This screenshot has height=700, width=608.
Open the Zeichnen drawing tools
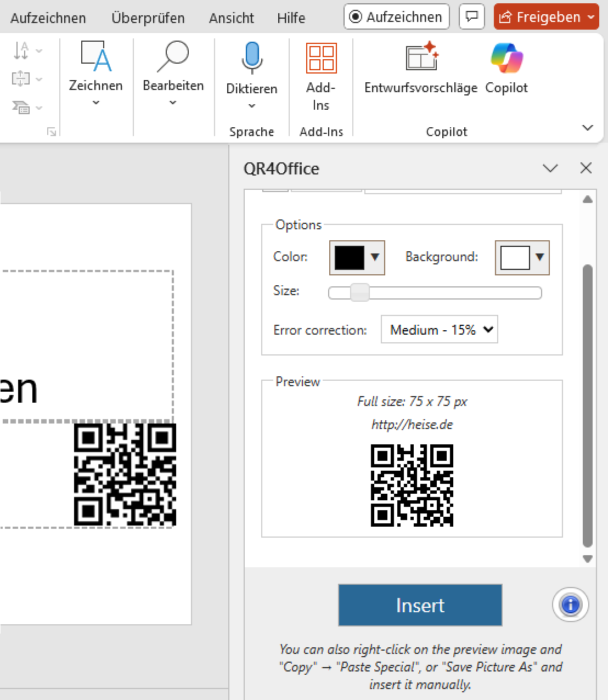(95, 71)
